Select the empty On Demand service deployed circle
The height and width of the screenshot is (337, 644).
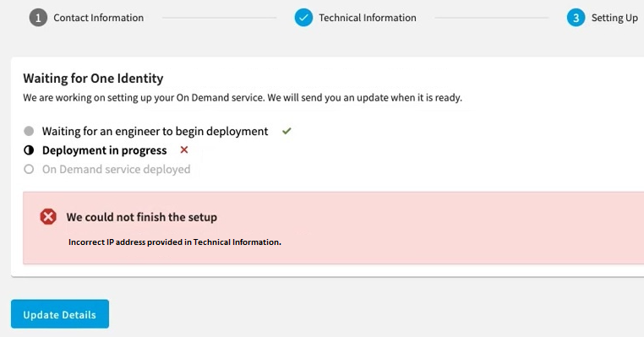[x=29, y=169]
